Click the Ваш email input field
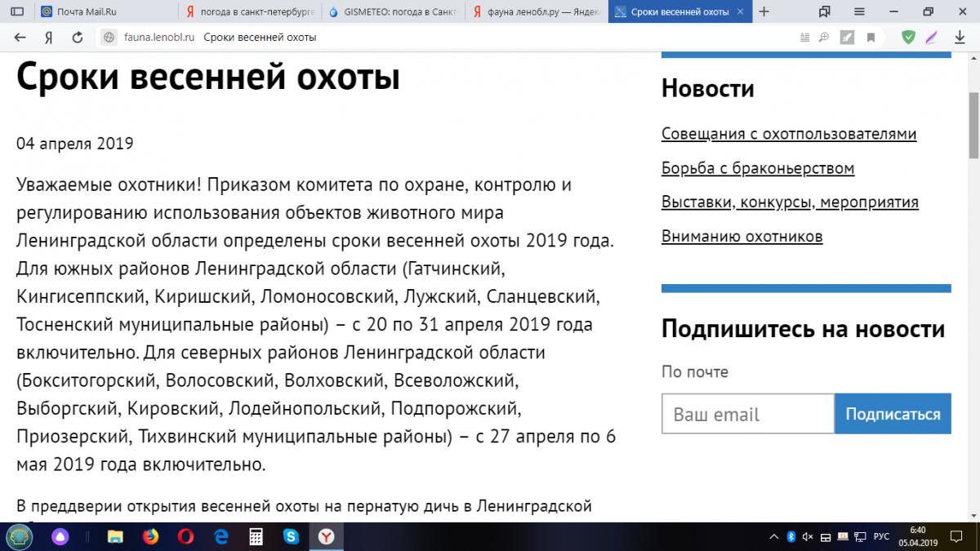This screenshot has height=551, width=980. coord(747,414)
